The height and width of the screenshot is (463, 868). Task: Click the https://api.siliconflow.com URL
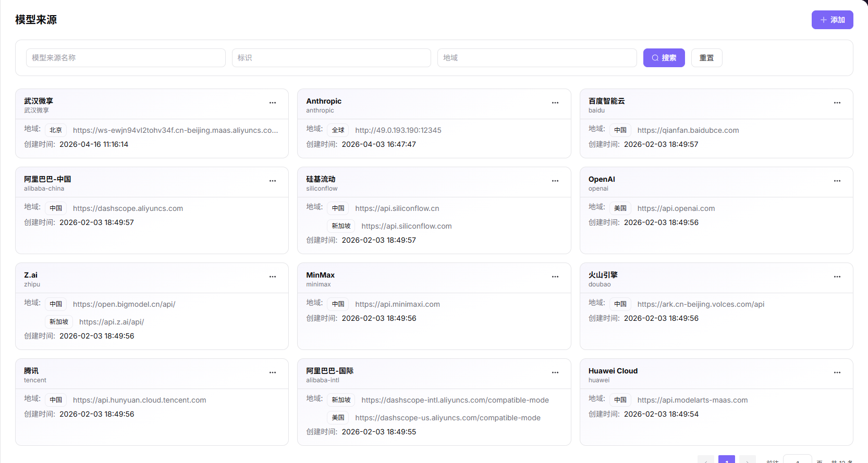(x=407, y=226)
